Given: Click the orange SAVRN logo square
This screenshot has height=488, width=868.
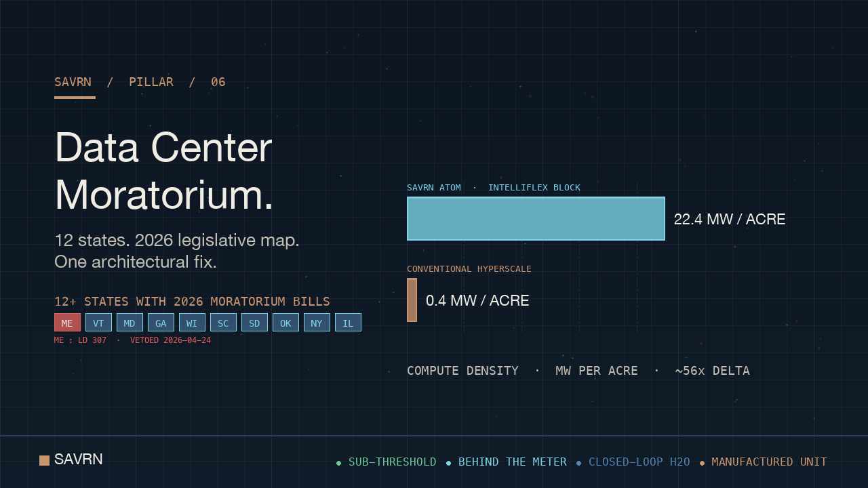Looking at the screenshot, I should click(x=44, y=460).
